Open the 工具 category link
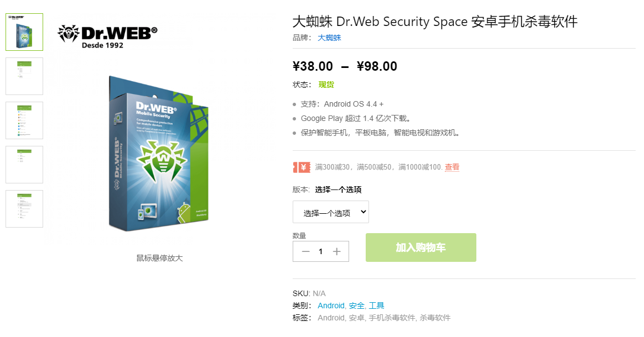644x337 pixels. (376, 306)
